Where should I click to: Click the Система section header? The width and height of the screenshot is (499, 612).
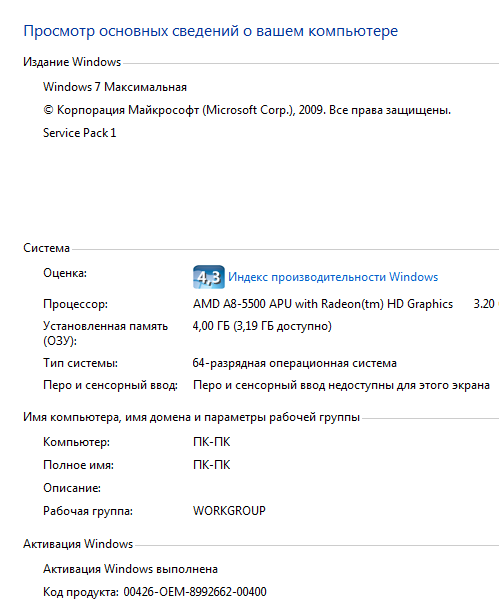pos(46,248)
